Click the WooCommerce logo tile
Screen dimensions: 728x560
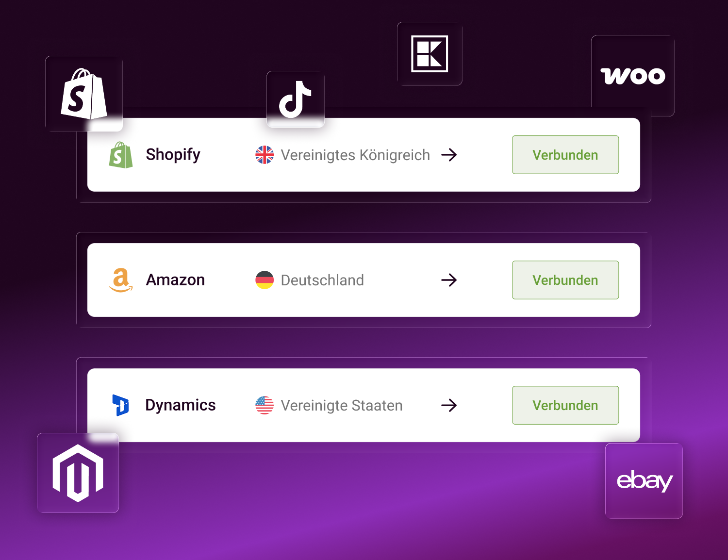tap(633, 76)
